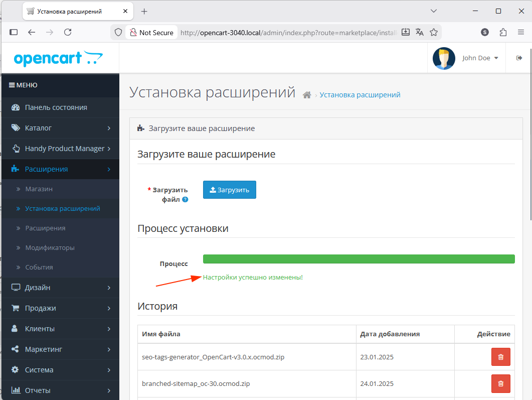Click the URL address bar field
This screenshot has height=400, width=532.
pyautogui.click(x=288, y=33)
